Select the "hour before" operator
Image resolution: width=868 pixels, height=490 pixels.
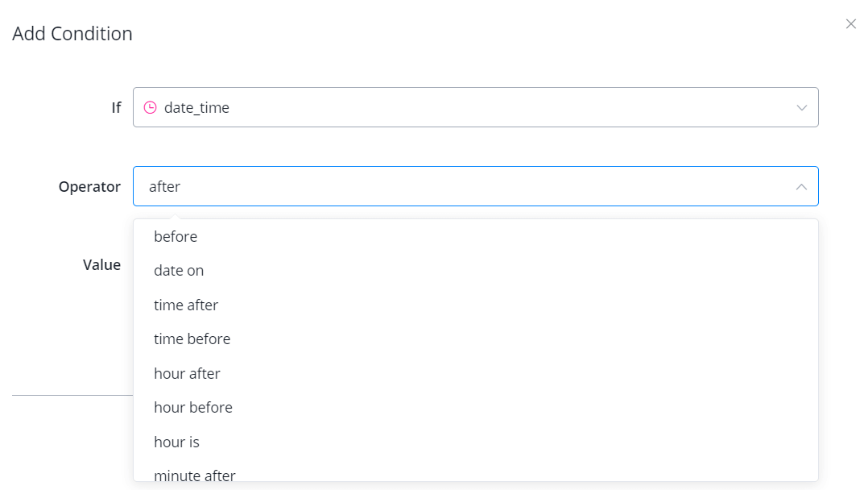coord(193,408)
